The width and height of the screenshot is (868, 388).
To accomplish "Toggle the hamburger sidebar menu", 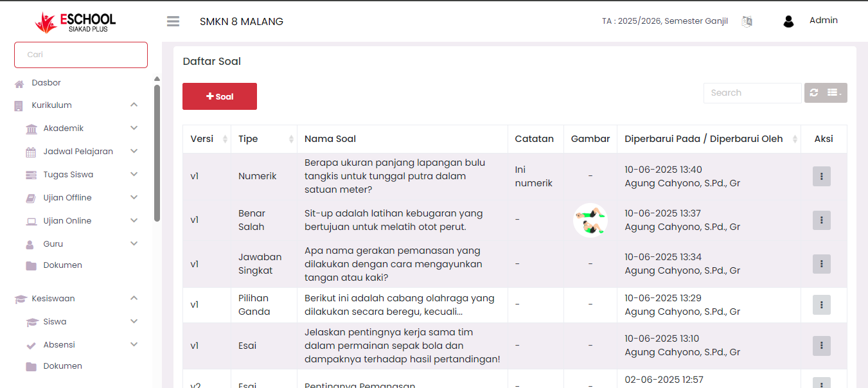I will click(173, 21).
